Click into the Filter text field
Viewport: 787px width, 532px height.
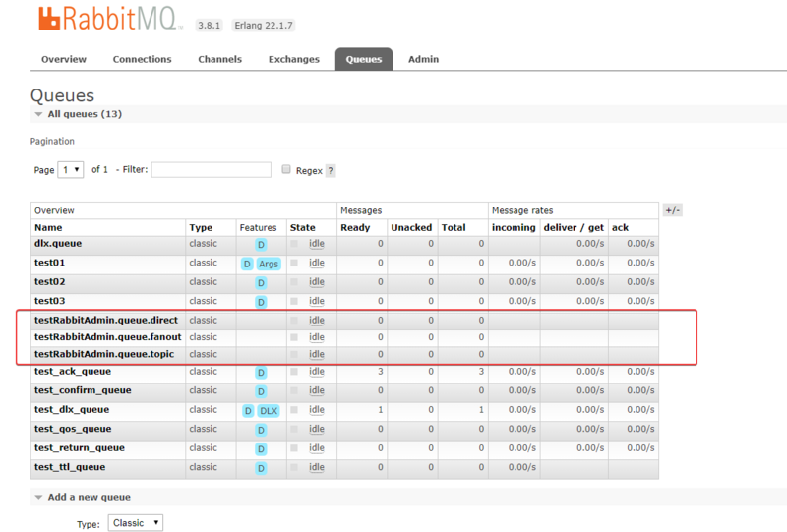(212, 170)
